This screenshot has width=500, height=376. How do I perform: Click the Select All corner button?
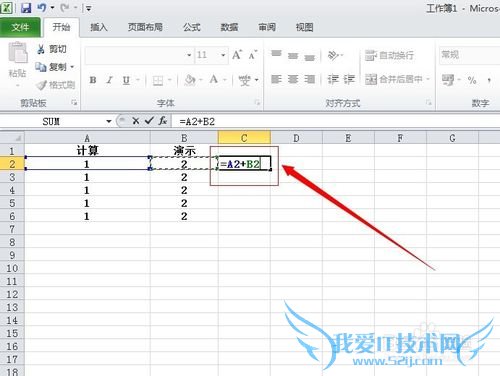point(12,138)
